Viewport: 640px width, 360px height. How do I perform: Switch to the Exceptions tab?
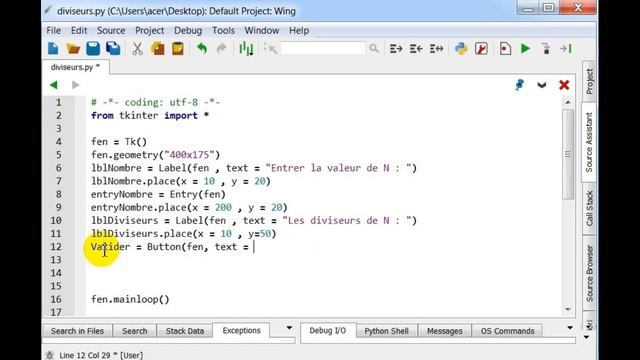tap(241, 330)
